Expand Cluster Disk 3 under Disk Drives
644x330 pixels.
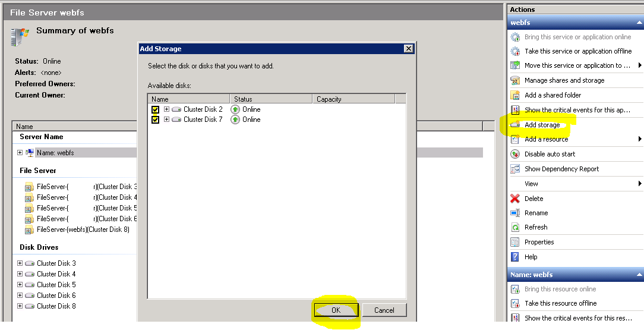20,263
